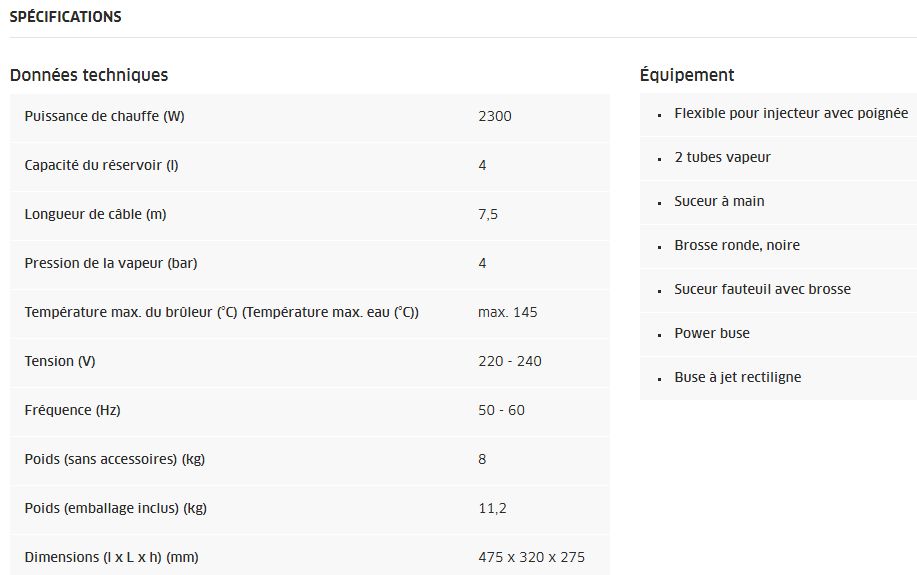Click the Puissance de chauffe (W) label

tap(104, 116)
